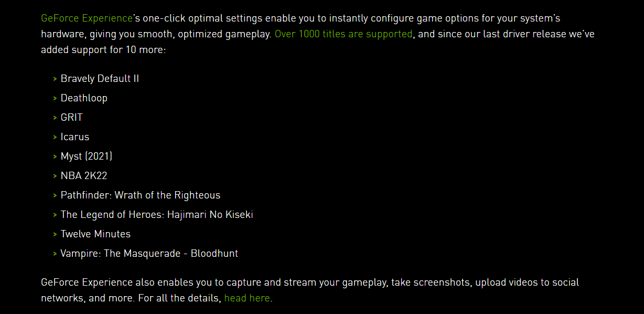Click Vampire: The Masquerade - Bloodhunt text
The image size is (644, 314).
point(149,254)
